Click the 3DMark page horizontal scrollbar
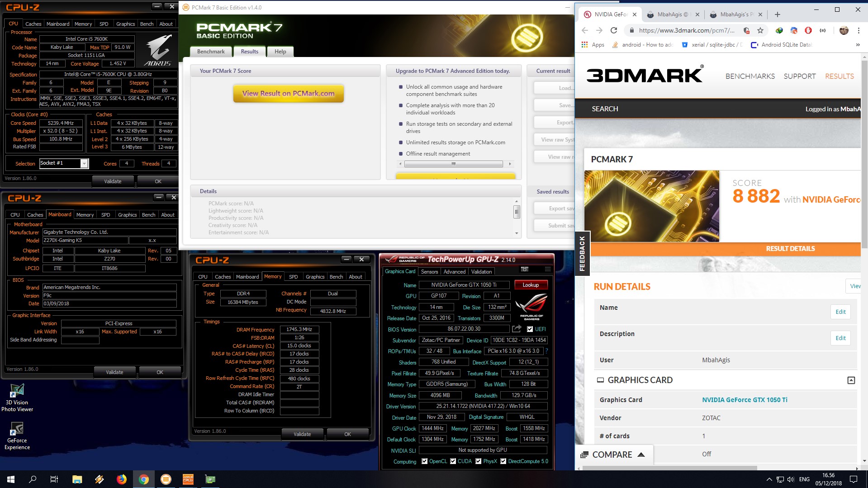868x488 pixels. [670, 468]
